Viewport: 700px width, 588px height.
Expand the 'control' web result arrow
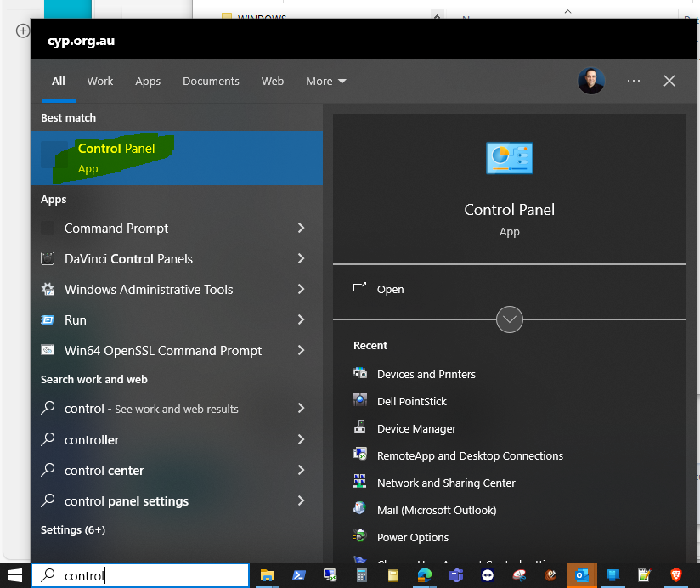[302, 408]
